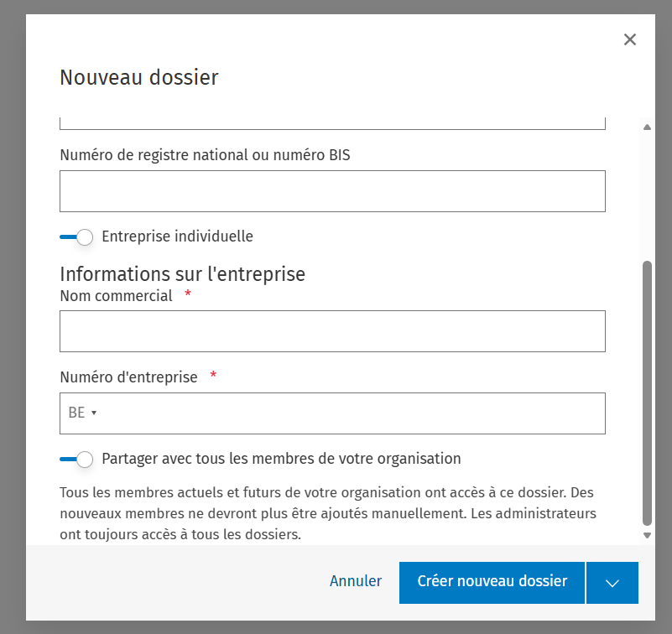Click the Informations sur l'entreprise heading
Viewport: 672px width, 634px height.
click(x=183, y=274)
